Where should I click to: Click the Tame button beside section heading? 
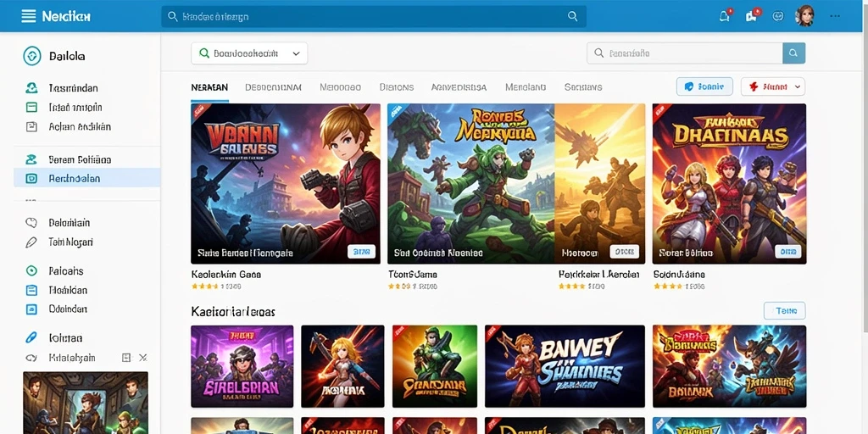pyautogui.click(x=784, y=310)
